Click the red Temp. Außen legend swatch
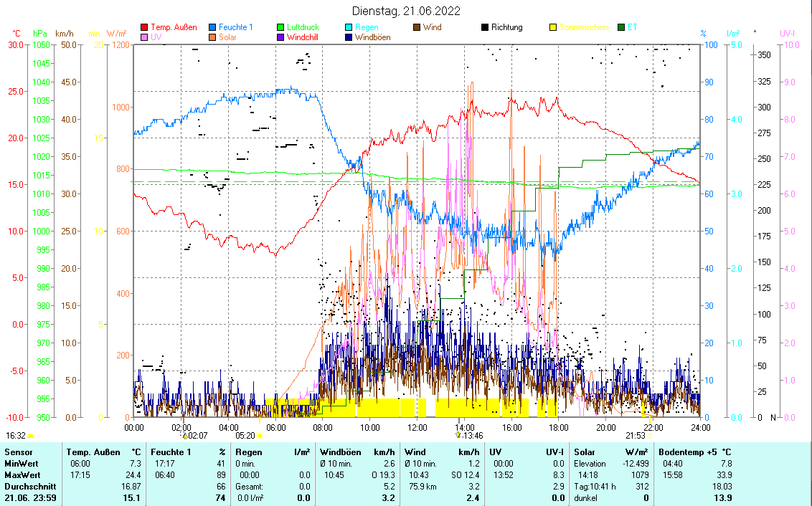The image size is (812, 506). pyautogui.click(x=144, y=27)
